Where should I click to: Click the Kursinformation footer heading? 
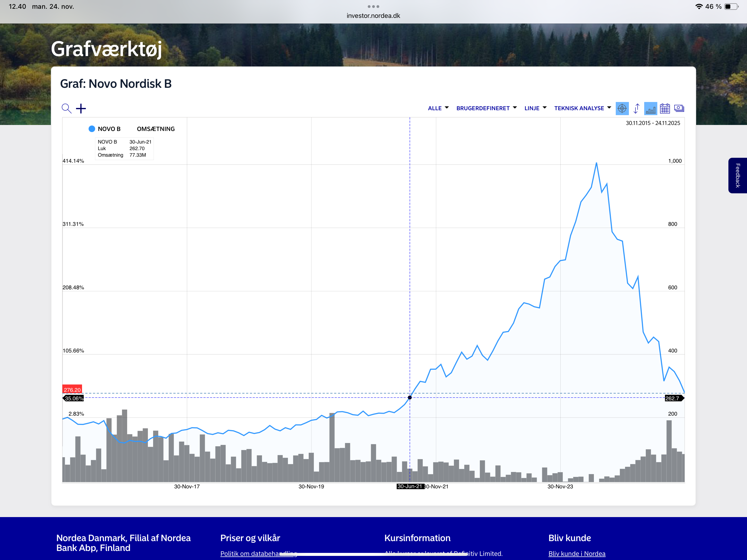[x=418, y=538]
